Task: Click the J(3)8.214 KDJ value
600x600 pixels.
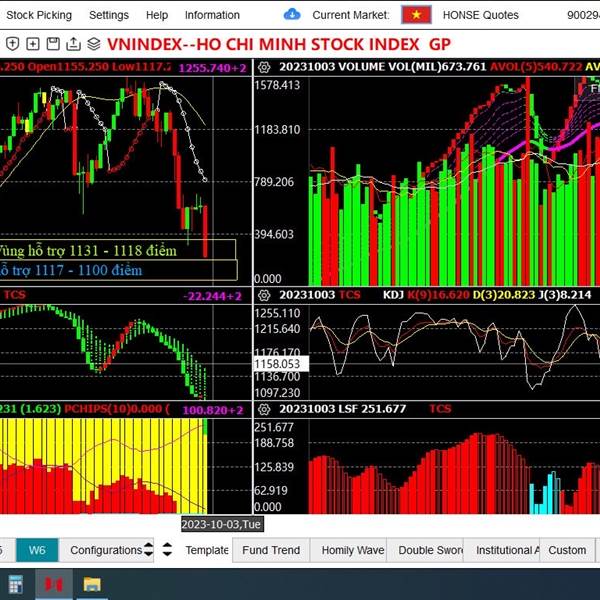Action: coord(564,295)
